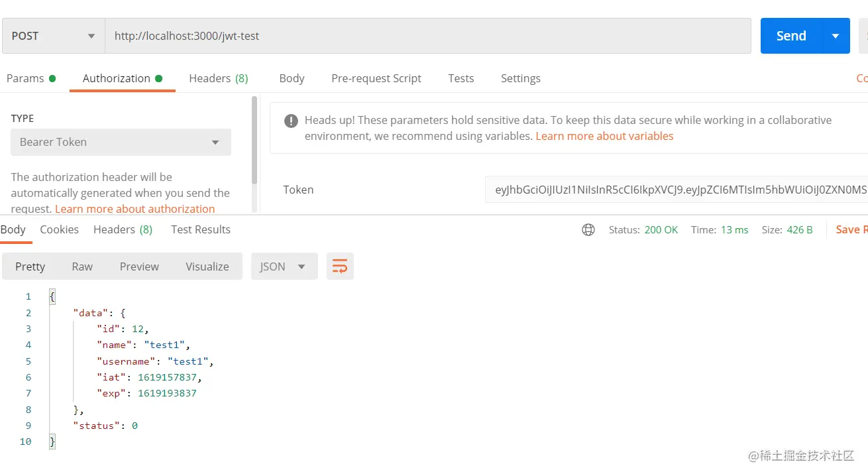View the response Test Results tab

[200, 229]
